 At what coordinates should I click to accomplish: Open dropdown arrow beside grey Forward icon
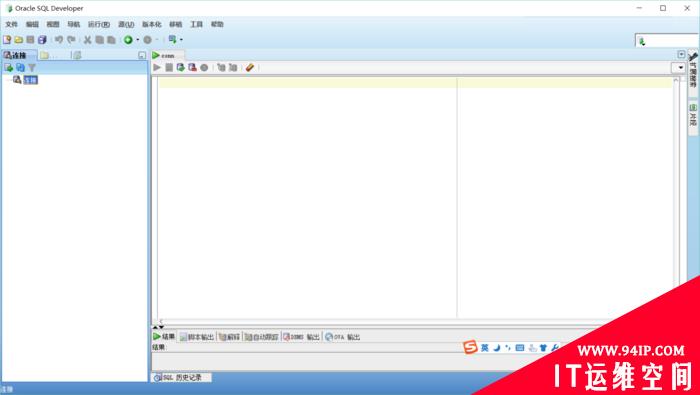(157, 40)
